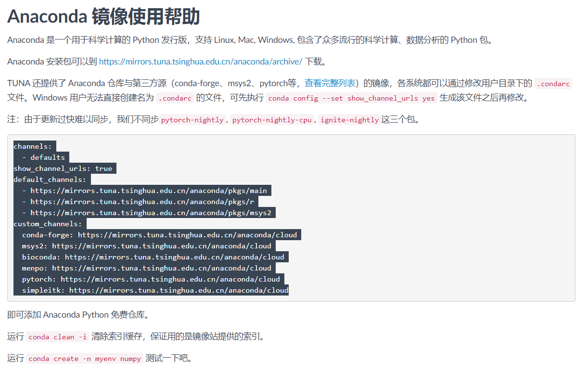Select the first .condarc inline code snippet
Screen dimensions: 588x373
pyautogui.click(x=552, y=83)
